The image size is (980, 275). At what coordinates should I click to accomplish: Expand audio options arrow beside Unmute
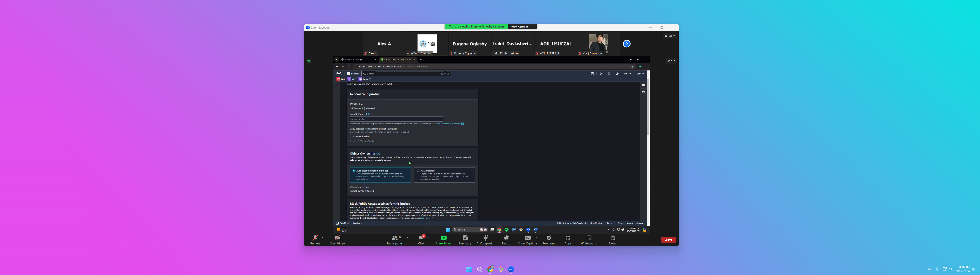pos(323,238)
